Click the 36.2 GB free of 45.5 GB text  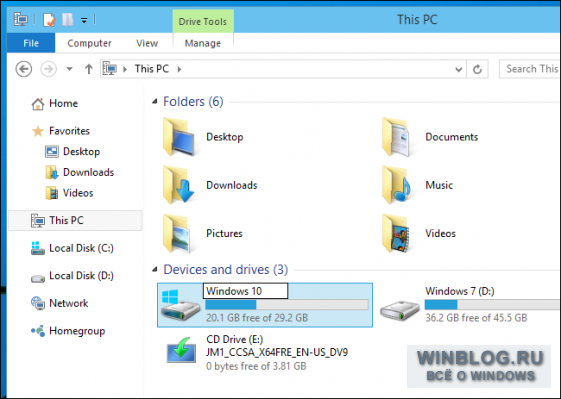(x=476, y=318)
